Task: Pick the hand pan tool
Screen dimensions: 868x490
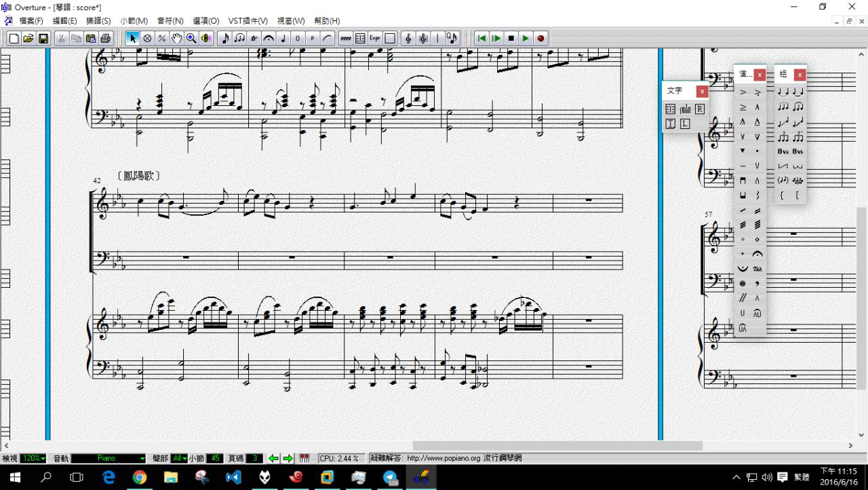Action: [176, 39]
